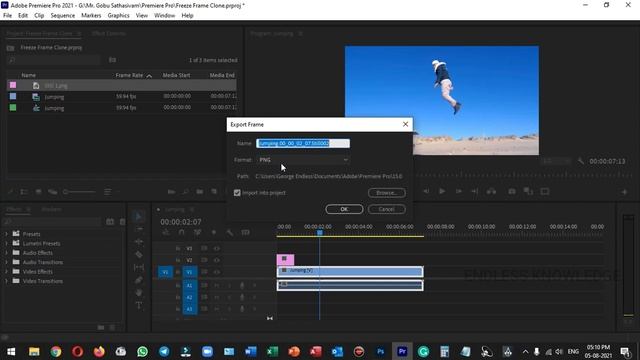The image size is (640, 360).
Task: Expand the Video Effects folder
Action: (6, 271)
